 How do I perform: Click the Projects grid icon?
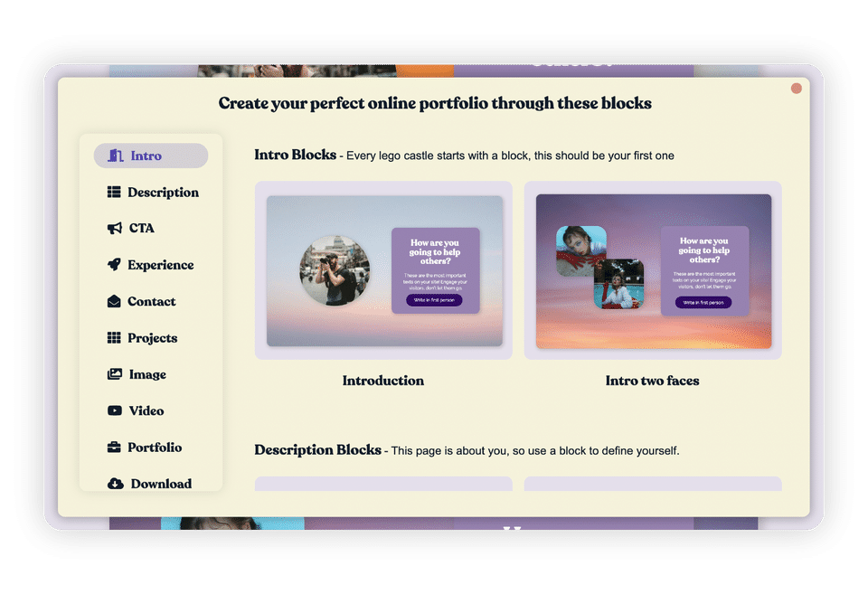pyautogui.click(x=114, y=338)
